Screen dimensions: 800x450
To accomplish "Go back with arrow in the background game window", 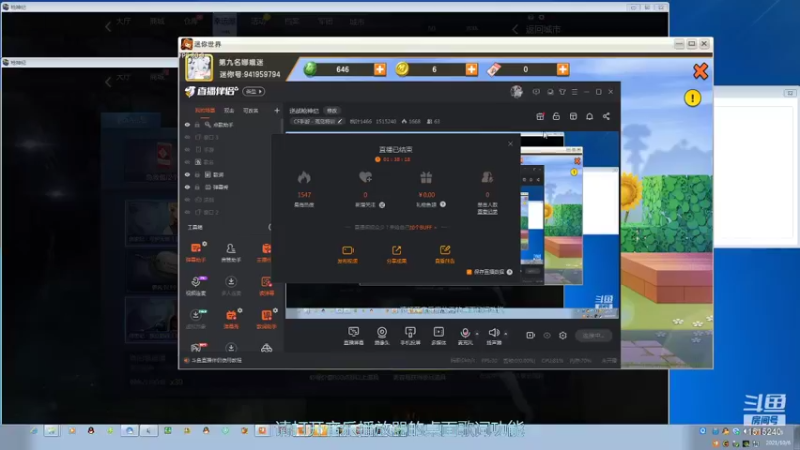I will pos(108,27).
